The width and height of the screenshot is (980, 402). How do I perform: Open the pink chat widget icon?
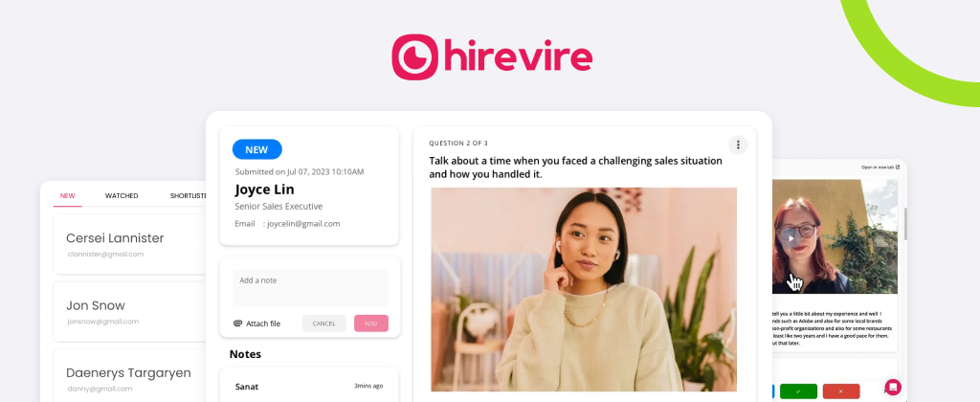click(893, 387)
